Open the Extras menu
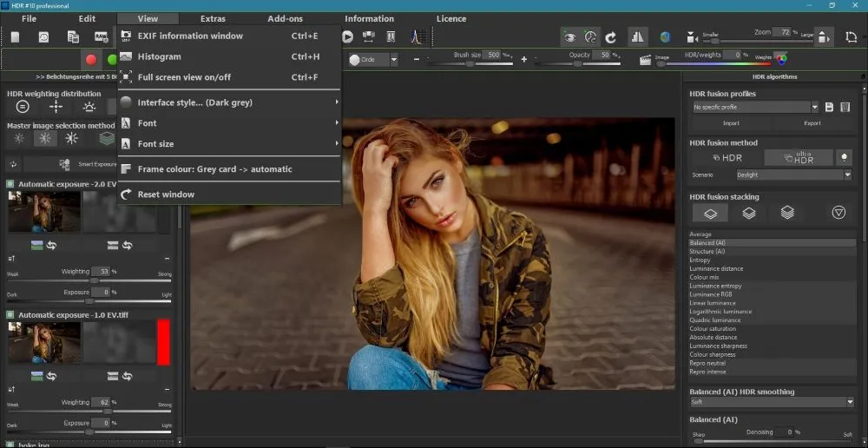This screenshot has height=448, width=868. [x=214, y=19]
